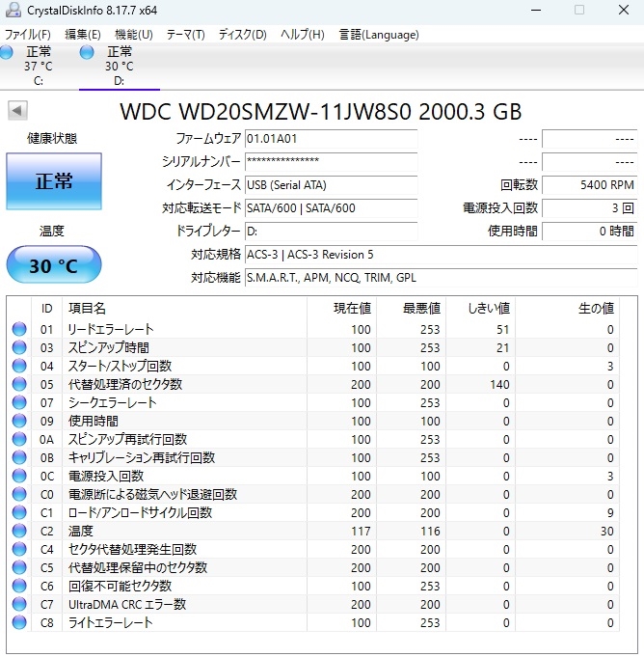Click threshold value 51 in row 01

[502, 329]
